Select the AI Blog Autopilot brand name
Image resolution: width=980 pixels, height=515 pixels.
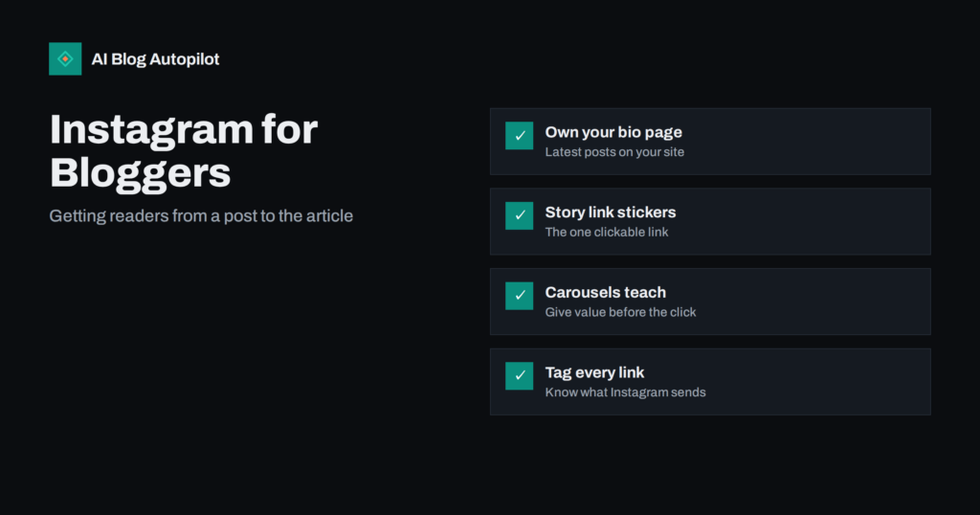coord(155,59)
